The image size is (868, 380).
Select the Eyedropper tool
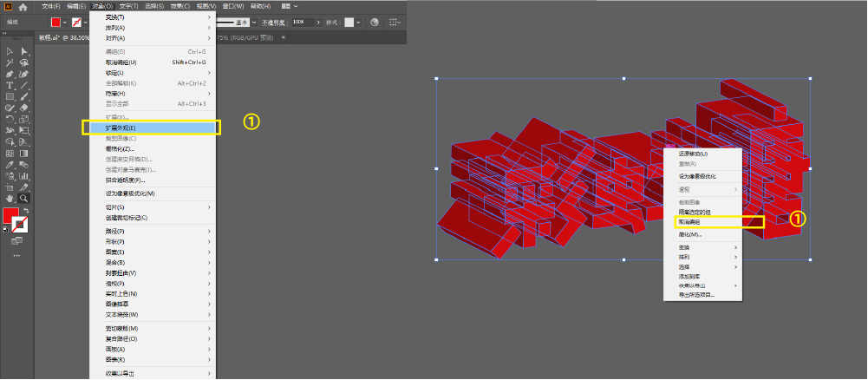click(x=10, y=163)
